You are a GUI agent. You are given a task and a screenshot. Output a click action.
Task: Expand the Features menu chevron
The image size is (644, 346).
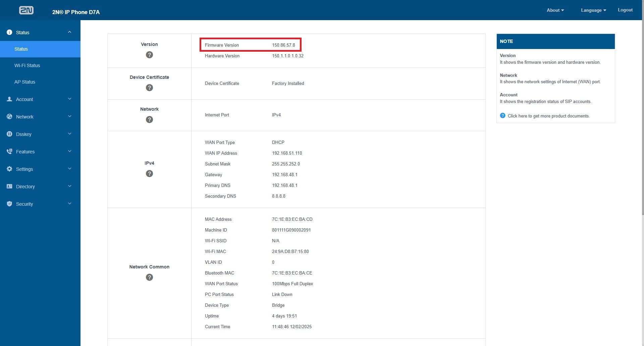point(69,151)
